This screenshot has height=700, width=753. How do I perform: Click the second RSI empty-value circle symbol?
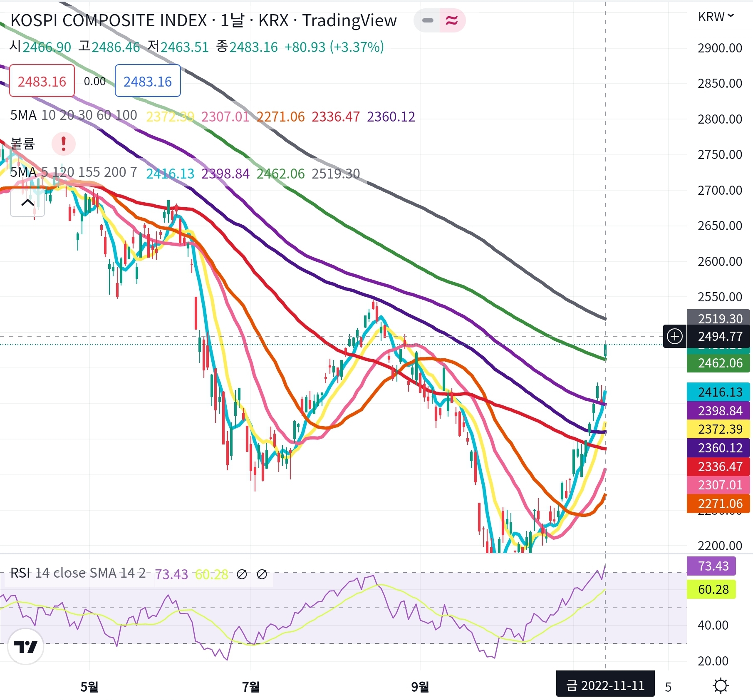(262, 574)
